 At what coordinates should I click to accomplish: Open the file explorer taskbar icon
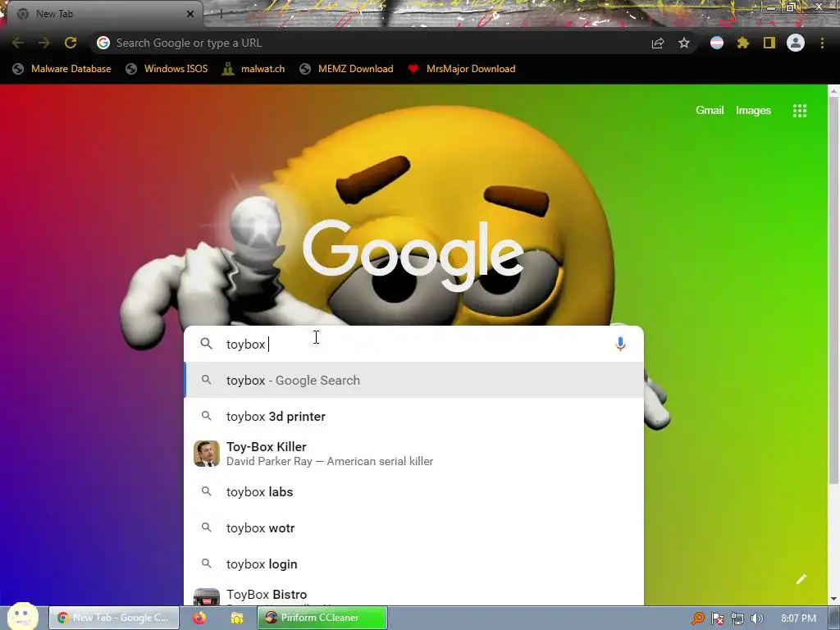236,618
